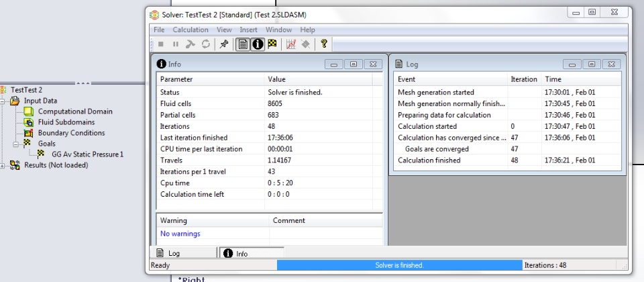This screenshot has height=282, width=644.
Task: Click the Time column header in Log
Action: (581, 79)
